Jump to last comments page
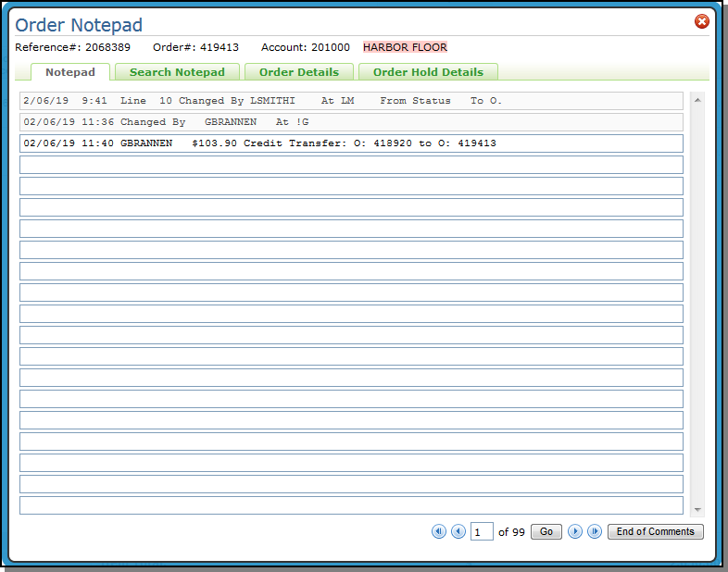This screenshot has height=572, width=728. point(595,531)
